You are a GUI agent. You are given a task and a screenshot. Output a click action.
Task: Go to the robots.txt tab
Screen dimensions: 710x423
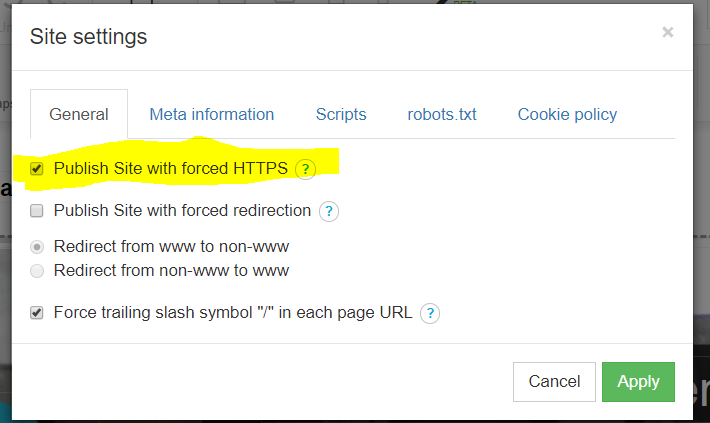[x=442, y=115]
